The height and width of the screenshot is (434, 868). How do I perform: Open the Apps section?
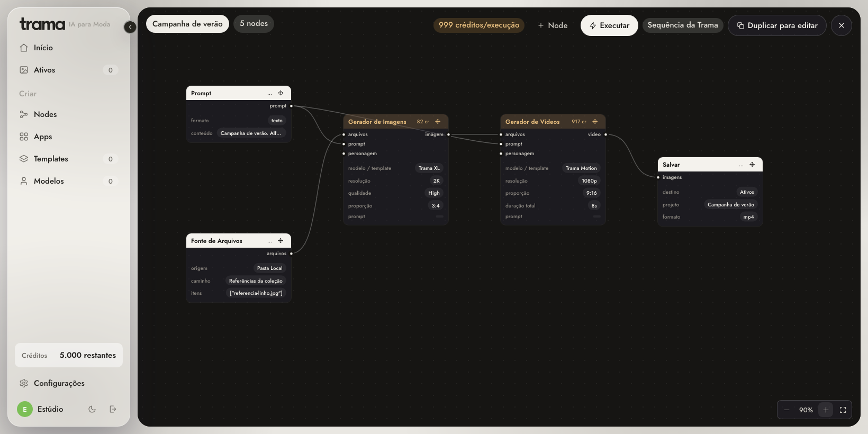(x=69, y=137)
